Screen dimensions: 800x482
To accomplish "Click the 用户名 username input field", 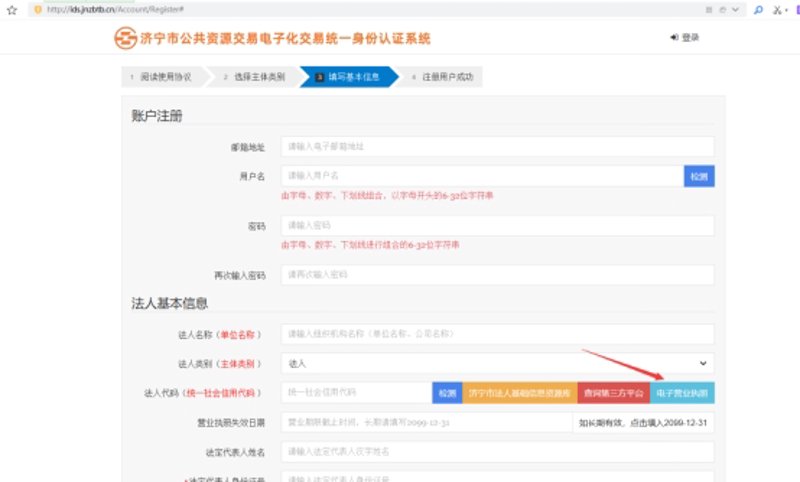I will click(482, 176).
